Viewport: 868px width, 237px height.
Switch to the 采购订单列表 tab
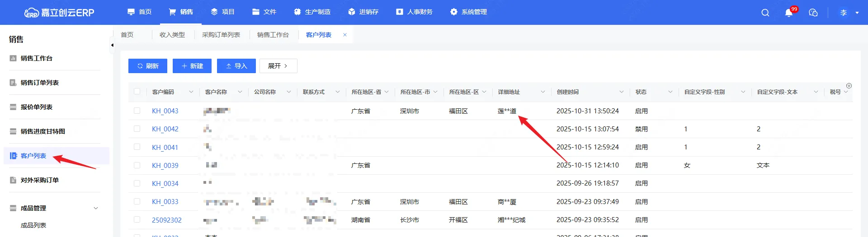(x=221, y=35)
